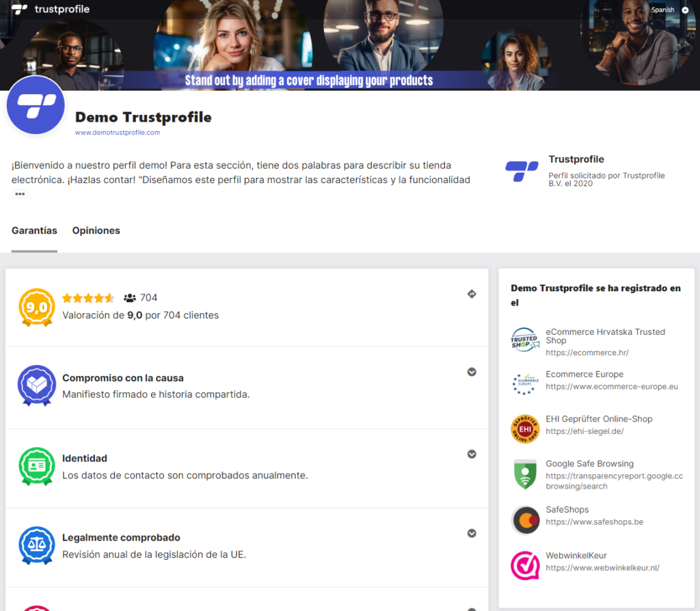Open https://ehi-siegel.de/ link
Image resolution: width=700 pixels, height=611 pixels.
[584, 431]
